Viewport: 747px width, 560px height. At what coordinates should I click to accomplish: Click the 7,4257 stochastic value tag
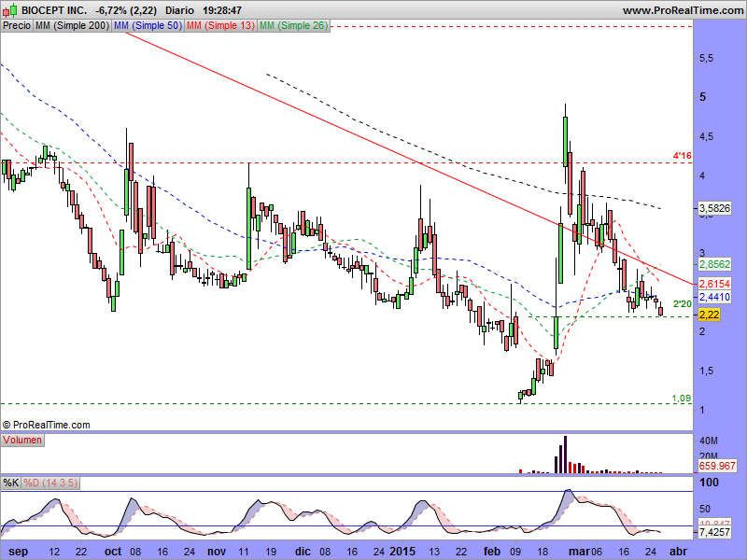(714, 532)
